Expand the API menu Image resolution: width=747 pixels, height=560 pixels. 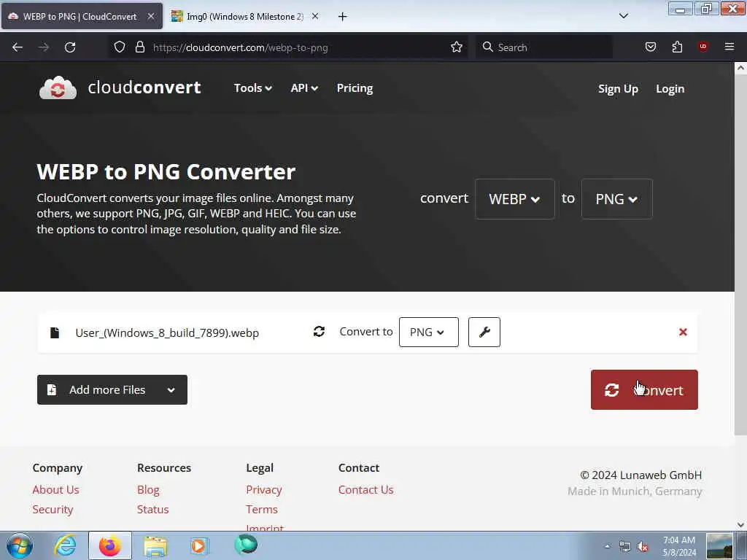(x=304, y=88)
